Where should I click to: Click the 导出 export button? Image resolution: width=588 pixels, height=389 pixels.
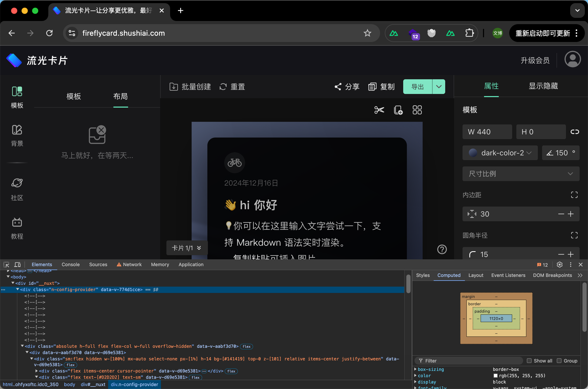[417, 86]
